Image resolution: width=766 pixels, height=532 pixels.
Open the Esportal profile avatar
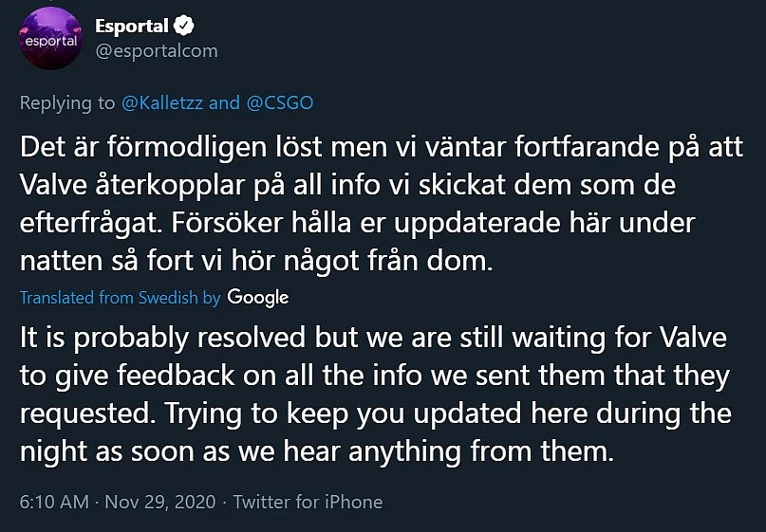click(50, 39)
